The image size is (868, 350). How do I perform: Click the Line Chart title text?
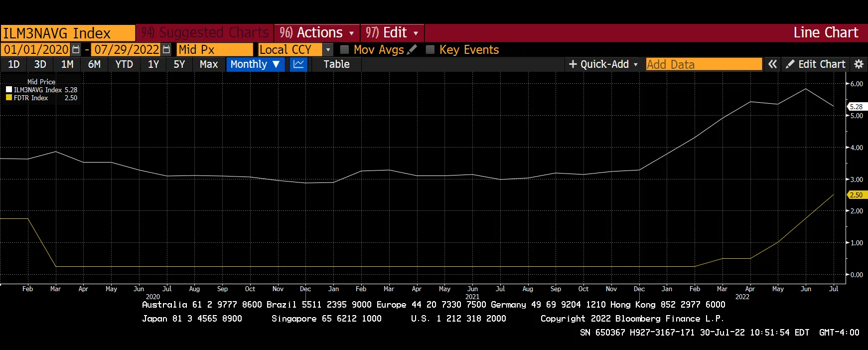click(826, 33)
